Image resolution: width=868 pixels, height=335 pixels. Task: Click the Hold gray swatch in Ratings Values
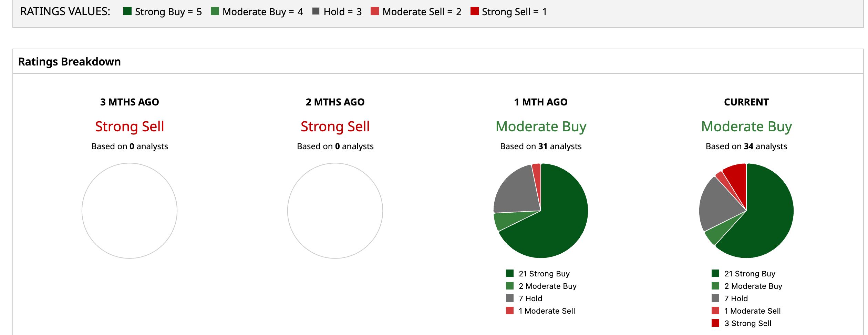point(316,11)
